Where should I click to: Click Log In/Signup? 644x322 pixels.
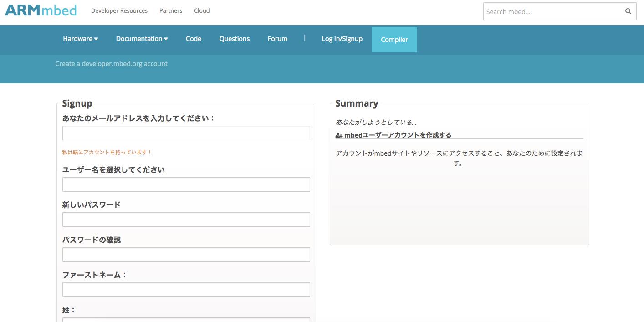(342, 39)
